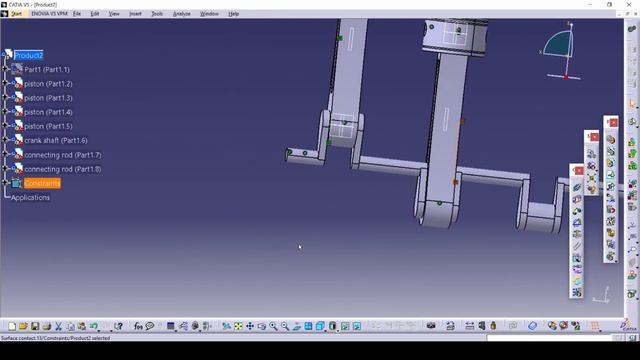The image size is (640, 360).
Task: Save the product with the floppy icon
Action: coord(35,326)
